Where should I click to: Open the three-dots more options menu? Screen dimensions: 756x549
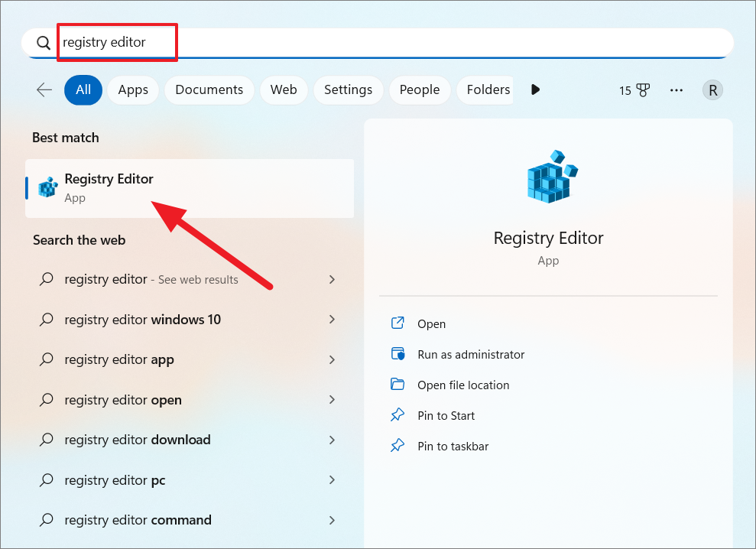point(677,90)
